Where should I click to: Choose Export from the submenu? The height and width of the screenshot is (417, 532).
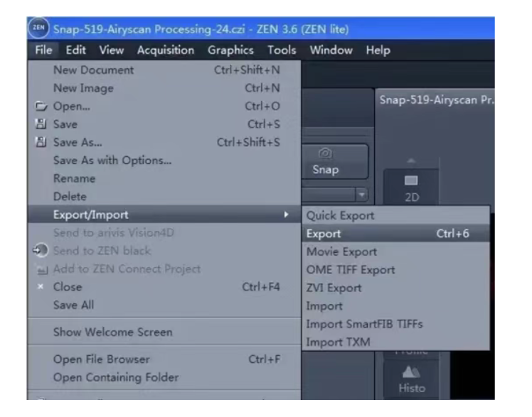tap(324, 234)
